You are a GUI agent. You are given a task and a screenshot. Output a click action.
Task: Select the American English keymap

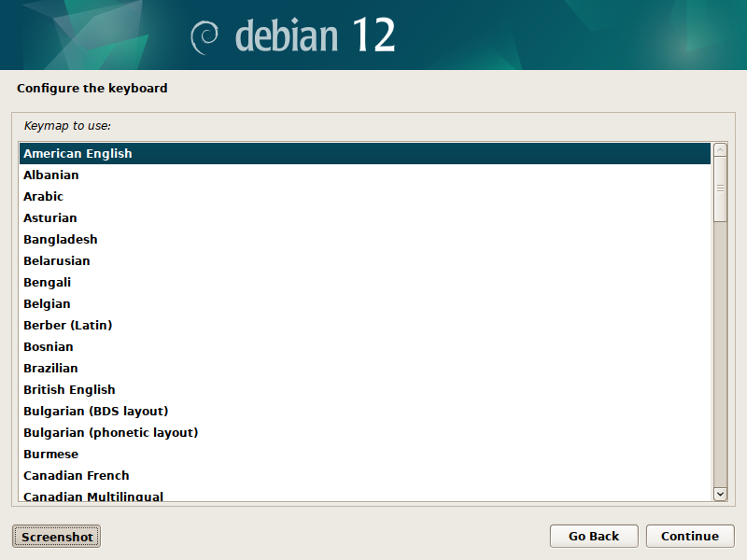365,153
